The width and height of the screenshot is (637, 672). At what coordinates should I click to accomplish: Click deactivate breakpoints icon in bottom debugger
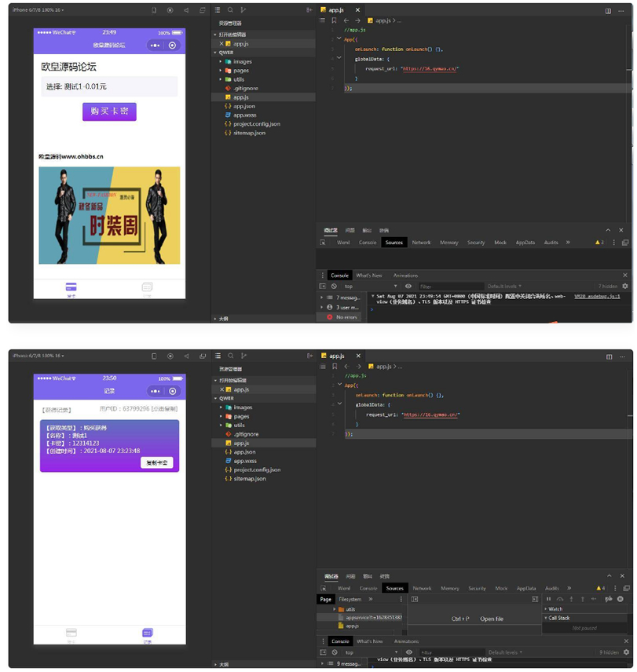point(608,599)
